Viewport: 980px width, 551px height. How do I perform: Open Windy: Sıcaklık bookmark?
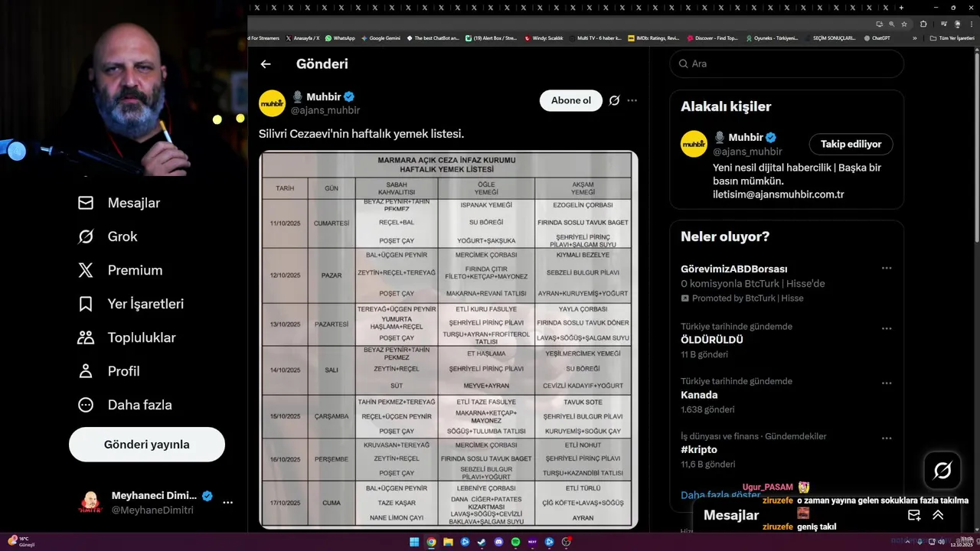[x=544, y=37]
